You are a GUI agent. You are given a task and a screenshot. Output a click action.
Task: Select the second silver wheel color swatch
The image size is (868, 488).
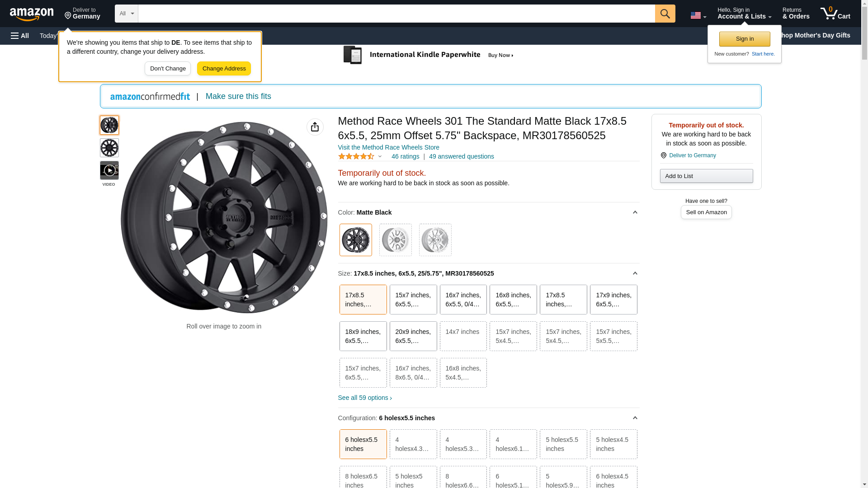click(x=435, y=240)
